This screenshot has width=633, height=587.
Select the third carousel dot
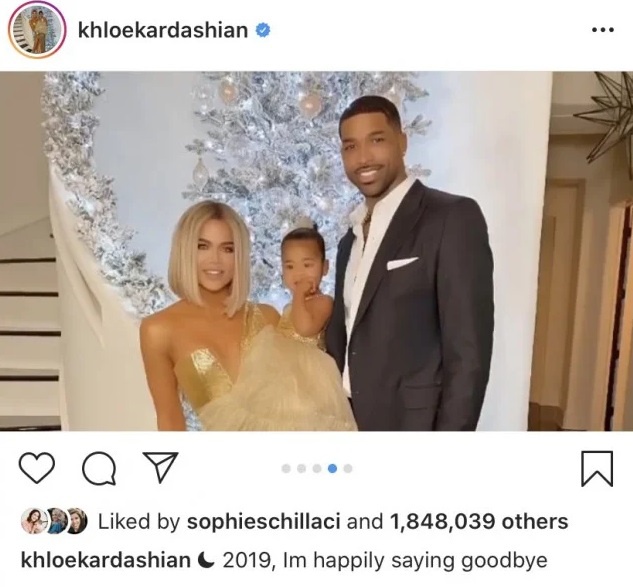click(317, 469)
